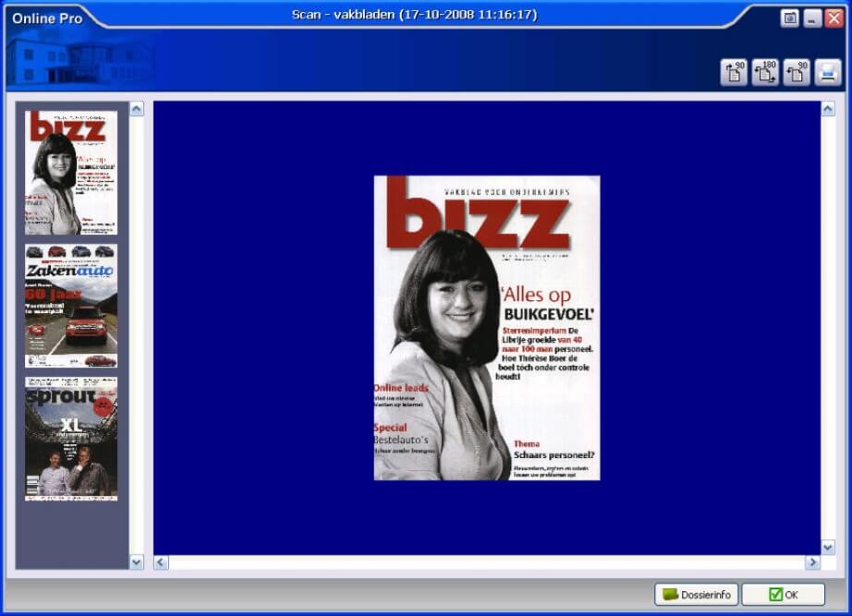Click the Online Pro logo
The image size is (852, 616).
tap(47, 18)
